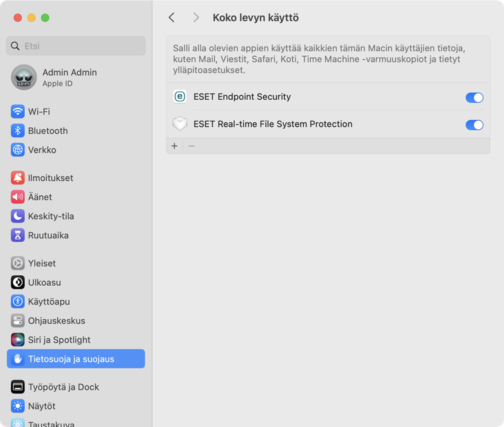Select Näytöt label in sidebar
This screenshot has width=504, height=427.
42,406
